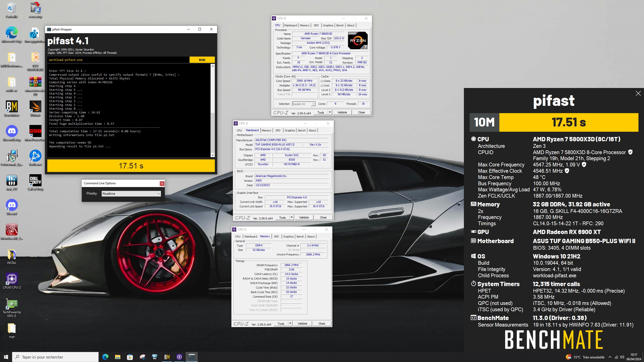
Task: Open File Explorer from the taskbar
Action: pyautogui.click(x=117, y=357)
